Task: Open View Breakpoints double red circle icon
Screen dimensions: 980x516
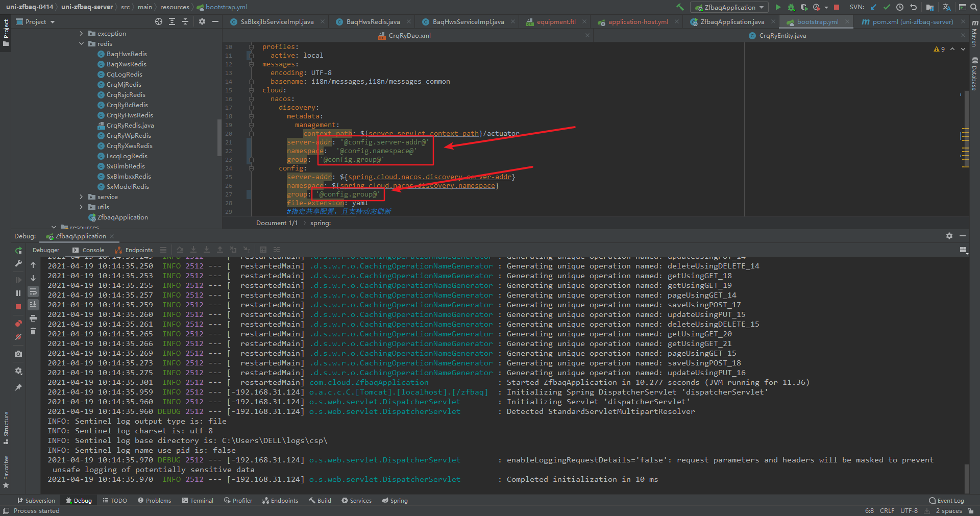Action: (x=18, y=323)
